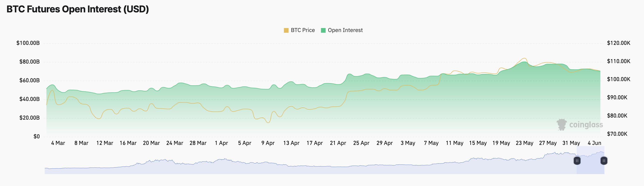Click the $0 left axis label
This screenshot has height=186, width=644.
[x=37, y=137]
